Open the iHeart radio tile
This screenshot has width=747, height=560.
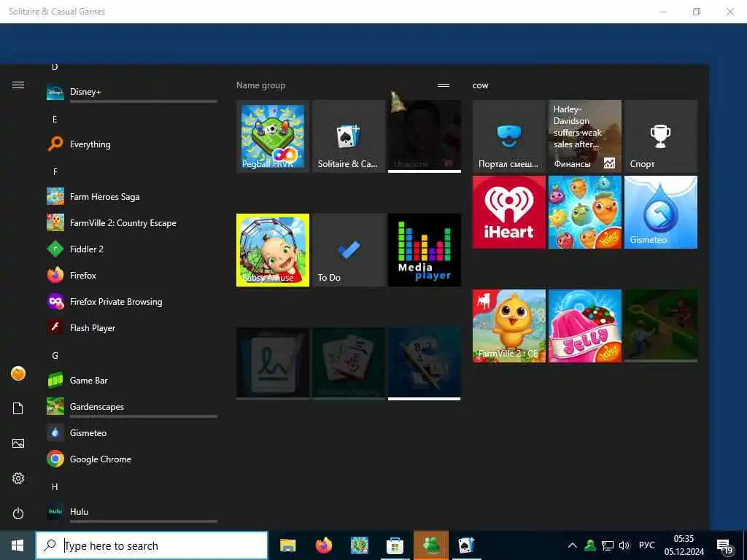(x=508, y=212)
